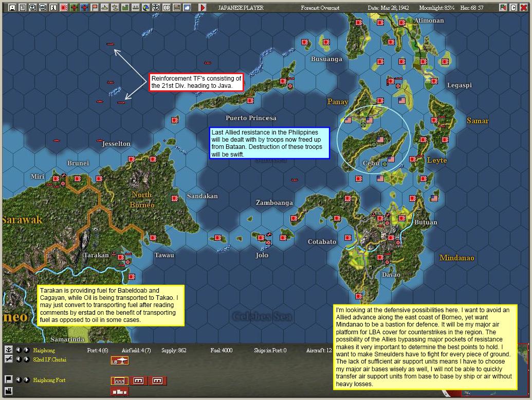
Task: Click the red industry buildings counter
Action: coord(120,392)
